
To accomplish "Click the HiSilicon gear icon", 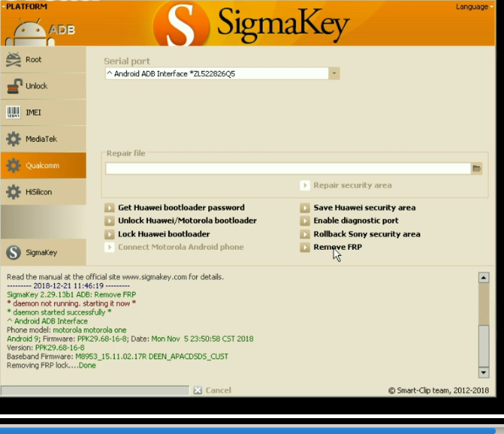I will pos(14,192).
